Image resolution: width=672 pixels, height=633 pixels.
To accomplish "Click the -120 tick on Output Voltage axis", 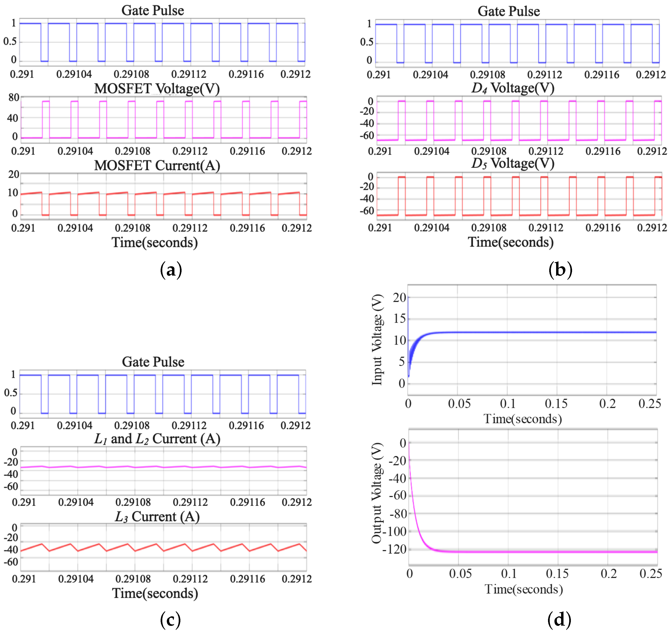I will [x=394, y=550].
